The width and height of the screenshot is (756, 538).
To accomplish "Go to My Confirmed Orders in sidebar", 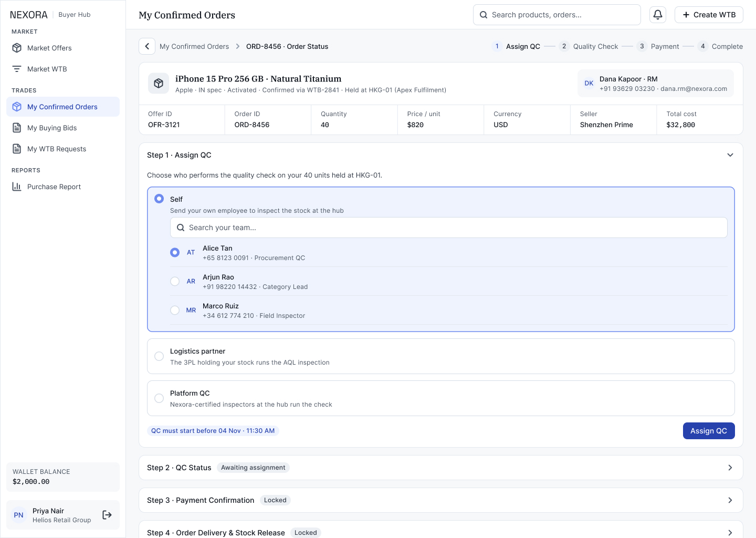I will 63,107.
